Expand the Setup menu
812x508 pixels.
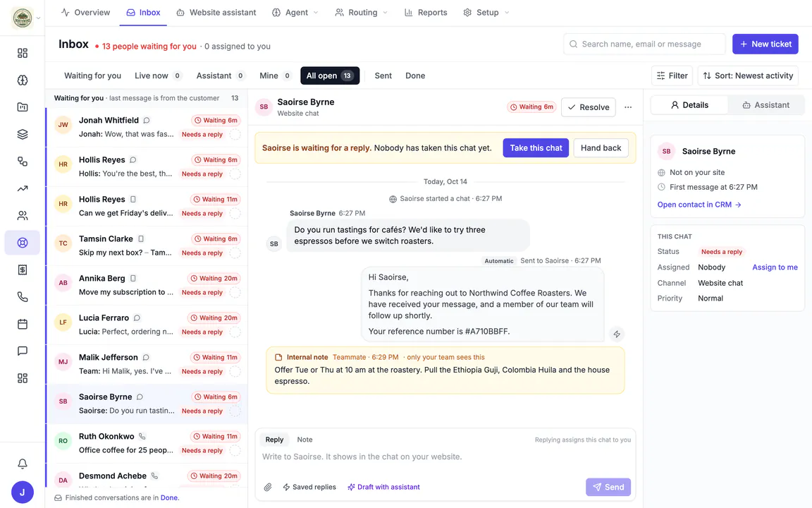486,13
